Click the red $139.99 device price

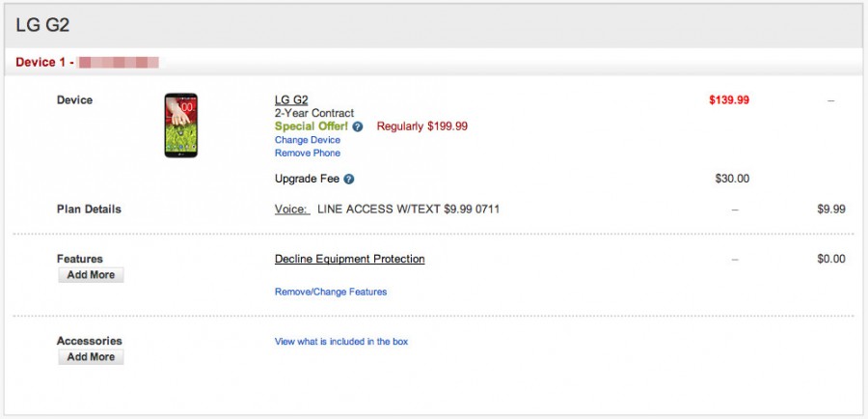[728, 99]
